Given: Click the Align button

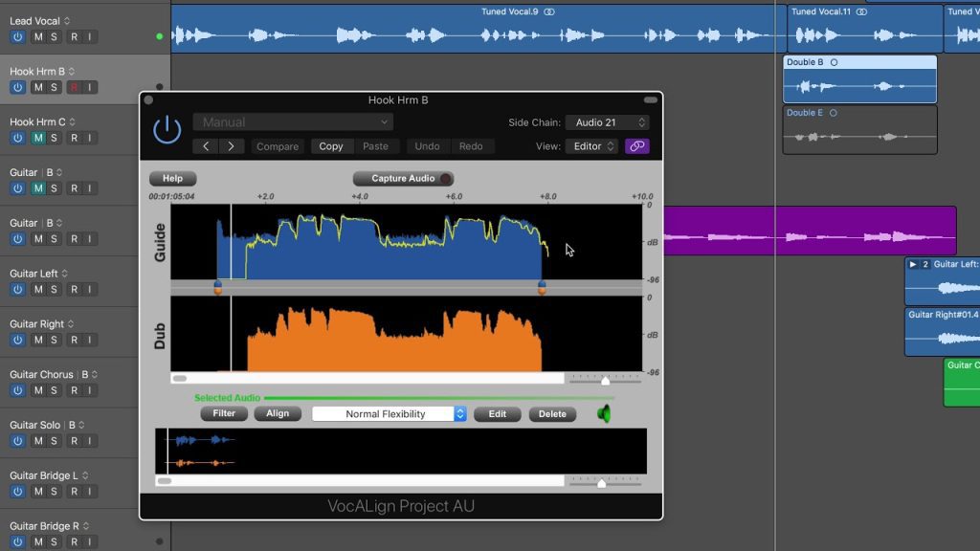Looking at the screenshot, I should pyautogui.click(x=278, y=413).
